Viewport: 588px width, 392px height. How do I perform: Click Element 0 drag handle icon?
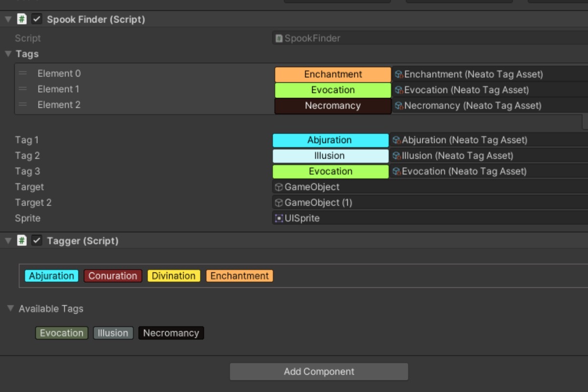pyautogui.click(x=23, y=73)
